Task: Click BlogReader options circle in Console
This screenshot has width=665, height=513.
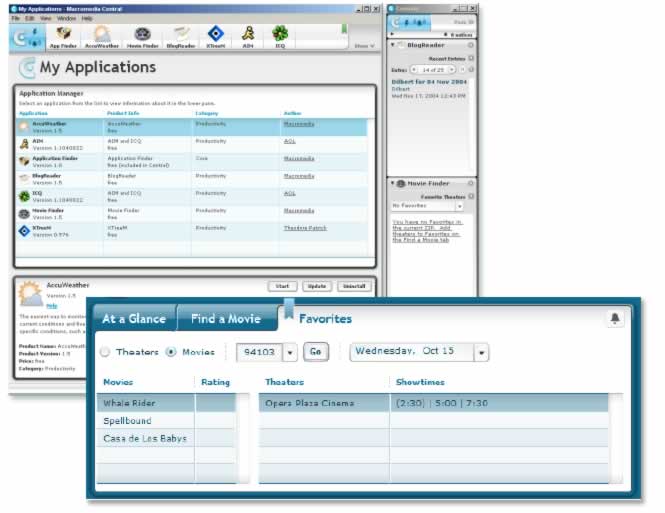Action: 470,45
